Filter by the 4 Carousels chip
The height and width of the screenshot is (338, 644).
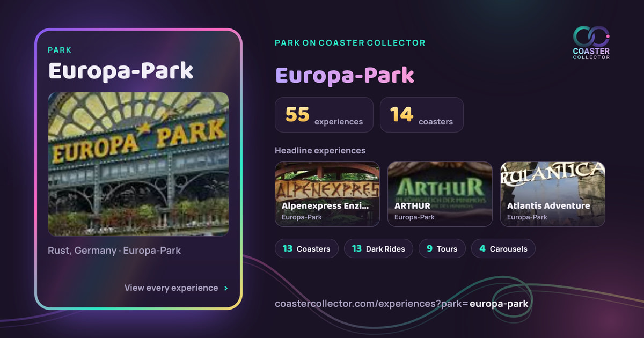(x=503, y=249)
